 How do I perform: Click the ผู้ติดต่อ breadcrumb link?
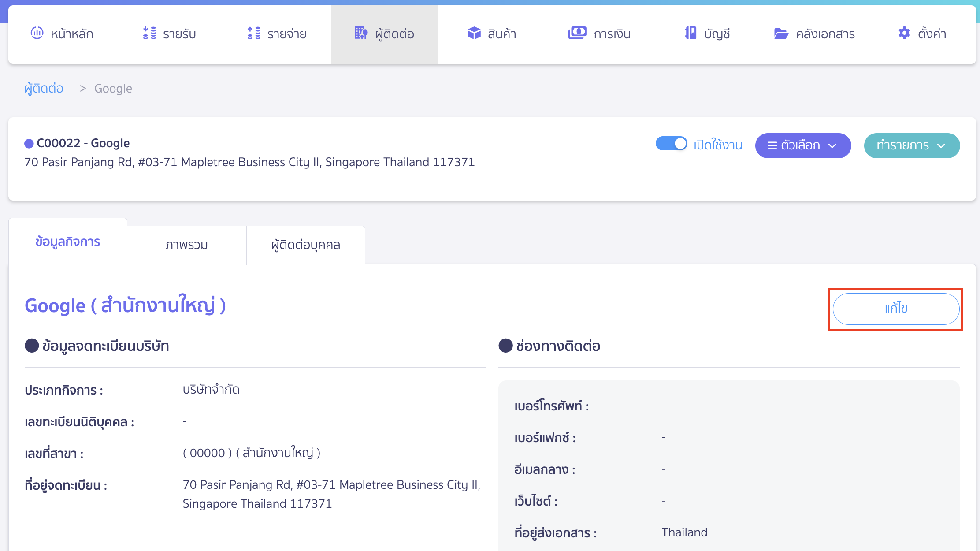44,89
